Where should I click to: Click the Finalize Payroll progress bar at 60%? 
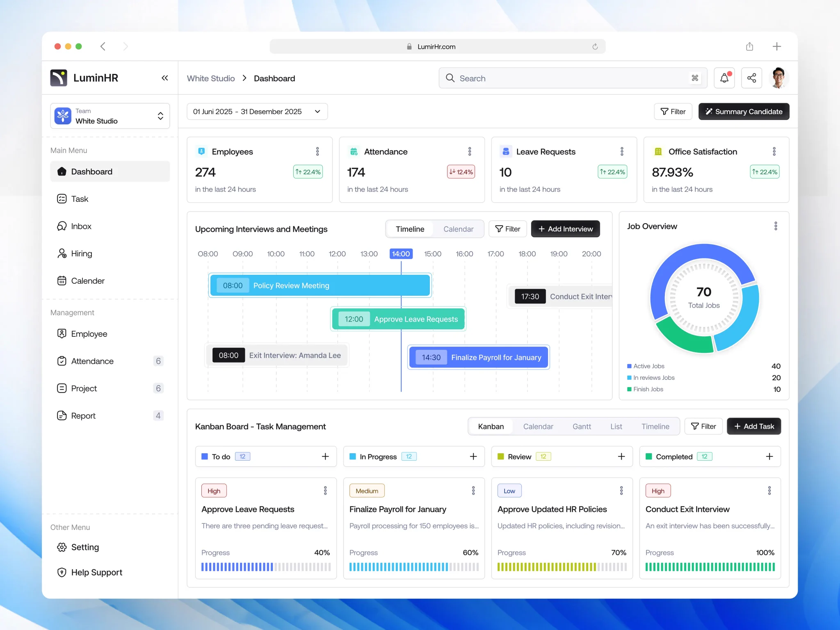[414, 567]
